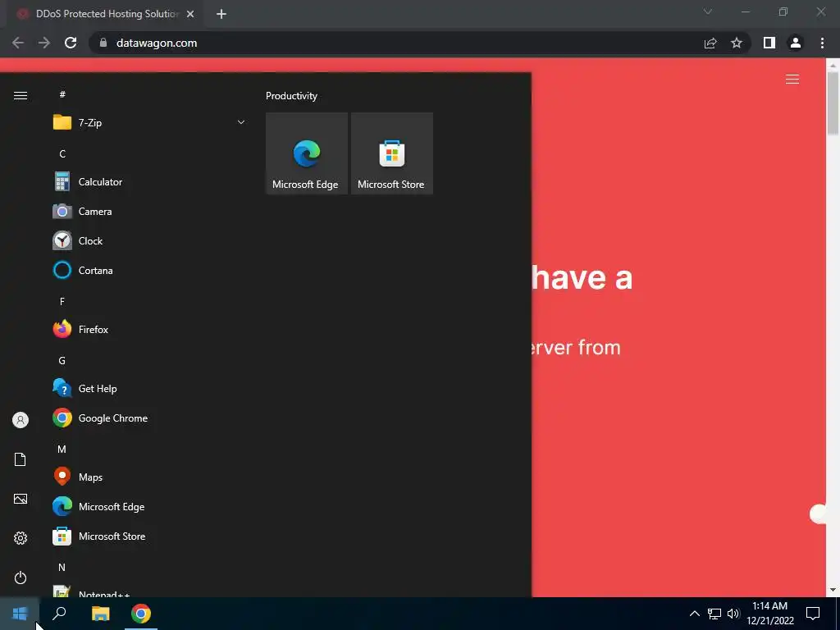Click the Productivity group heading
The width and height of the screenshot is (840, 630).
pyautogui.click(x=291, y=96)
